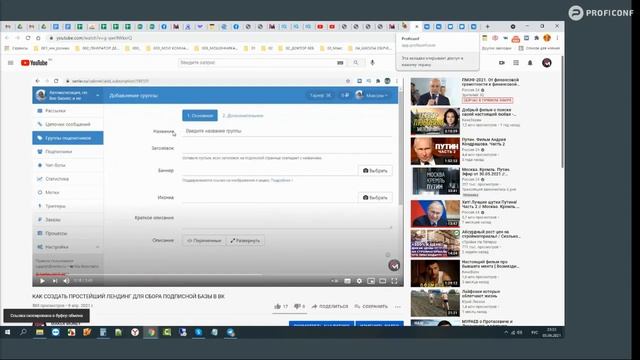Screen dimensions: 640x360
Task: Open the Skype taskbar icon
Action: [x=199, y=332]
